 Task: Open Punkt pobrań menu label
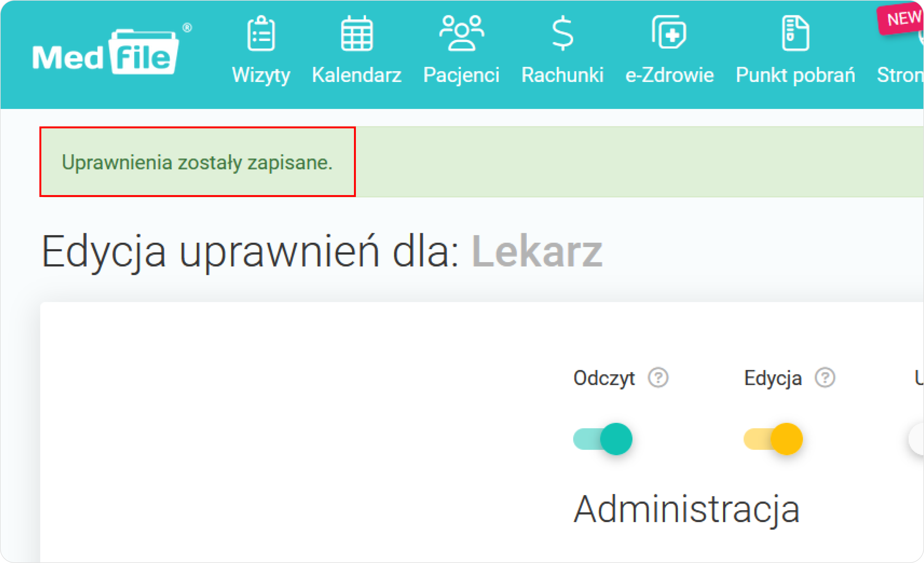[795, 75]
